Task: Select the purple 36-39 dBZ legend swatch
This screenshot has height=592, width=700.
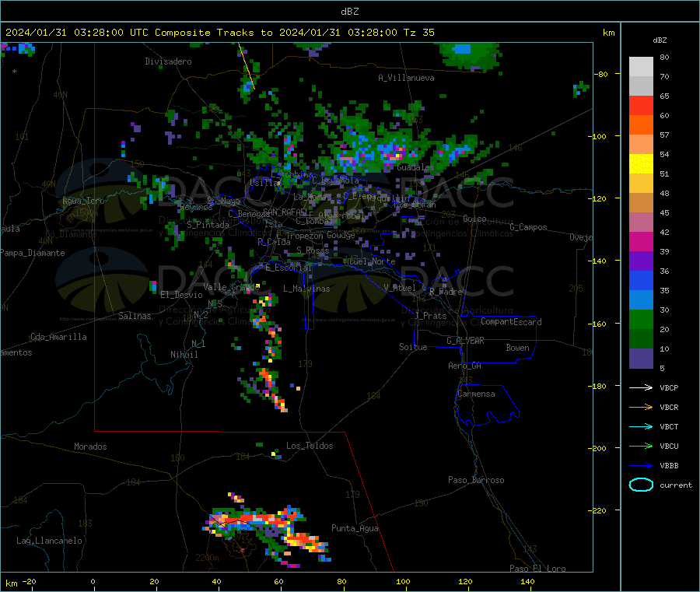Action: (641, 261)
